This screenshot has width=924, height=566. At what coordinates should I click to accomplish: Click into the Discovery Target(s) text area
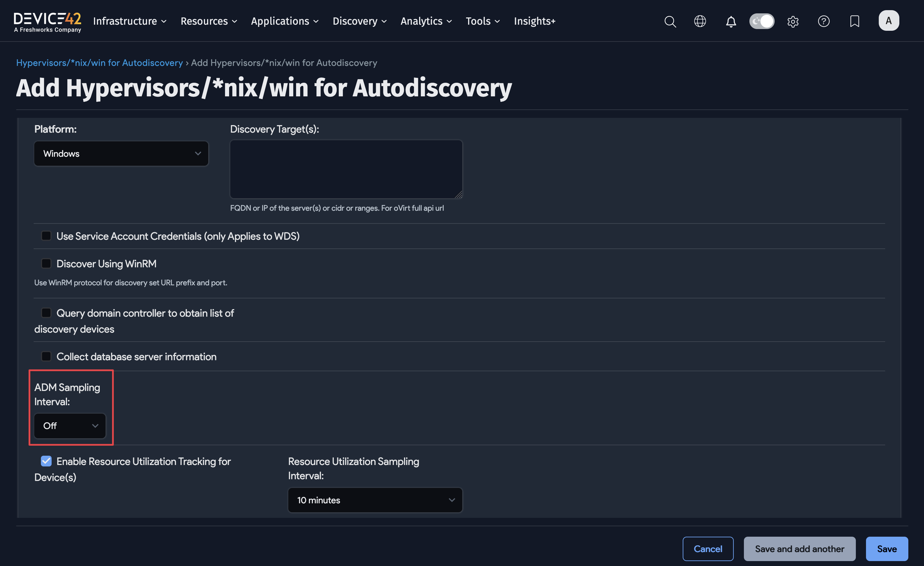tap(346, 169)
